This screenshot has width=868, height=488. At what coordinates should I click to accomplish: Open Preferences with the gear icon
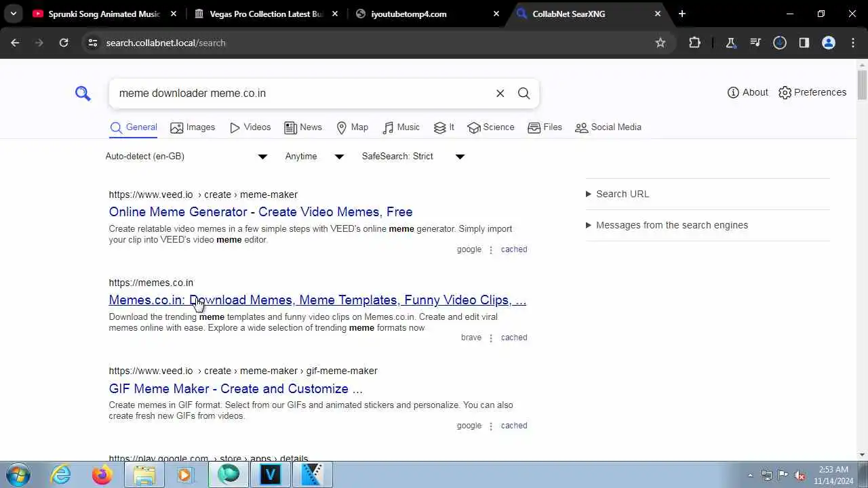pyautogui.click(x=812, y=92)
